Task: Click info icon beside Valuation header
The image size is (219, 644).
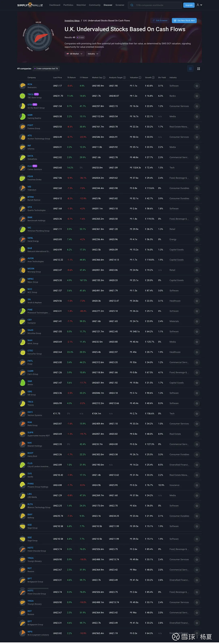Action: tap(140, 78)
